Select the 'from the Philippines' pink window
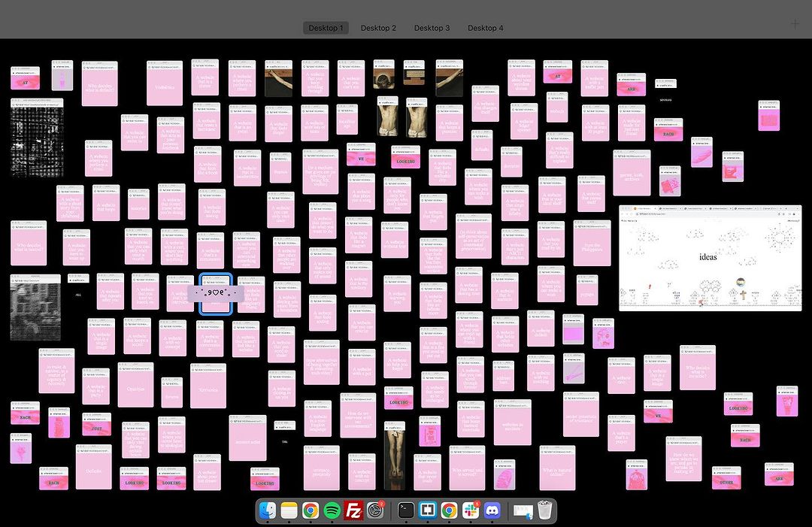The width and height of the screenshot is (812, 527). (x=592, y=243)
